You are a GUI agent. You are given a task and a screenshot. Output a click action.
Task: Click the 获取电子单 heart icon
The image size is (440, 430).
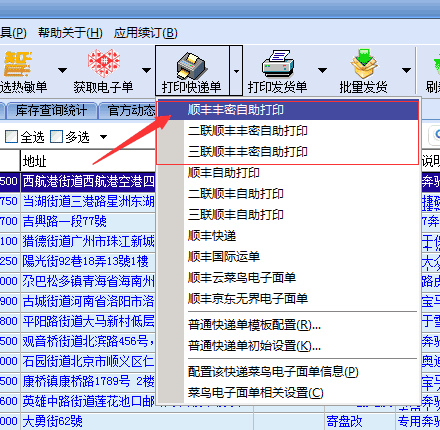click(104, 63)
